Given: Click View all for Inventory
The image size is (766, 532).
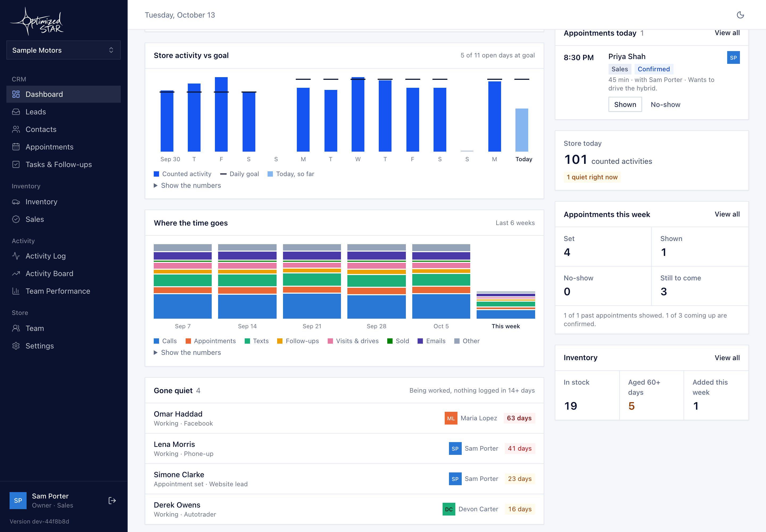Looking at the screenshot, I should coord(727,358).
